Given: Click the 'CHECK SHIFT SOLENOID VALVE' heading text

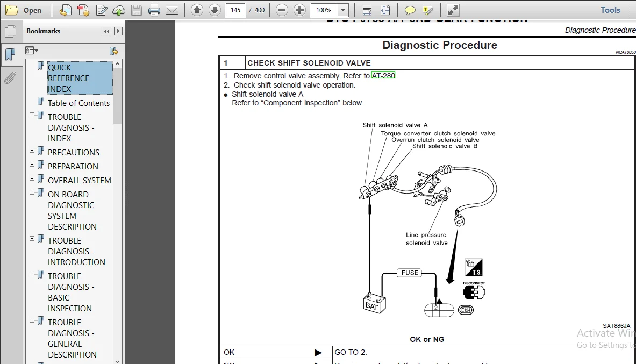Looking at the screenshot, I should point(309,63).
